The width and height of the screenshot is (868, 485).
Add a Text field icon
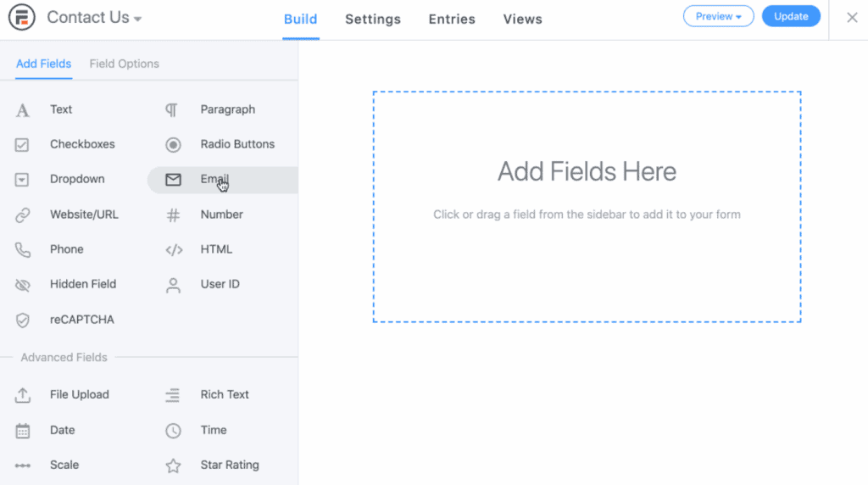tap(23, 110)
